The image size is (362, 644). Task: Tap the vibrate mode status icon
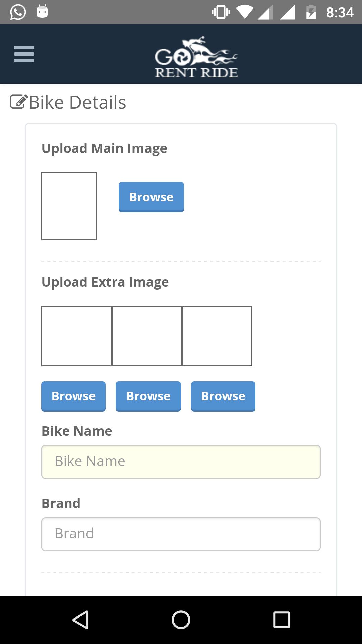click(x=221, y=12)
